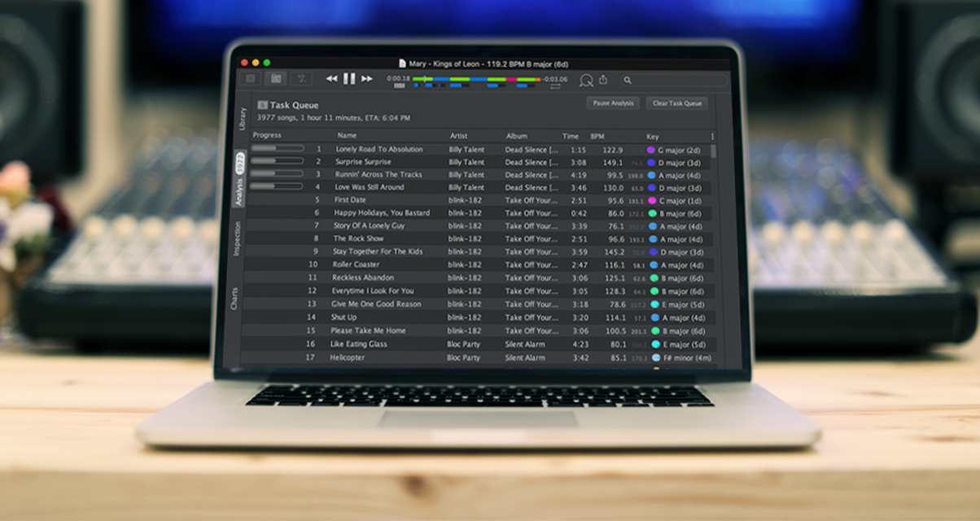Click the rewind playback control
Viewport: 980px width, 521px height.
(x=331, y=79)
